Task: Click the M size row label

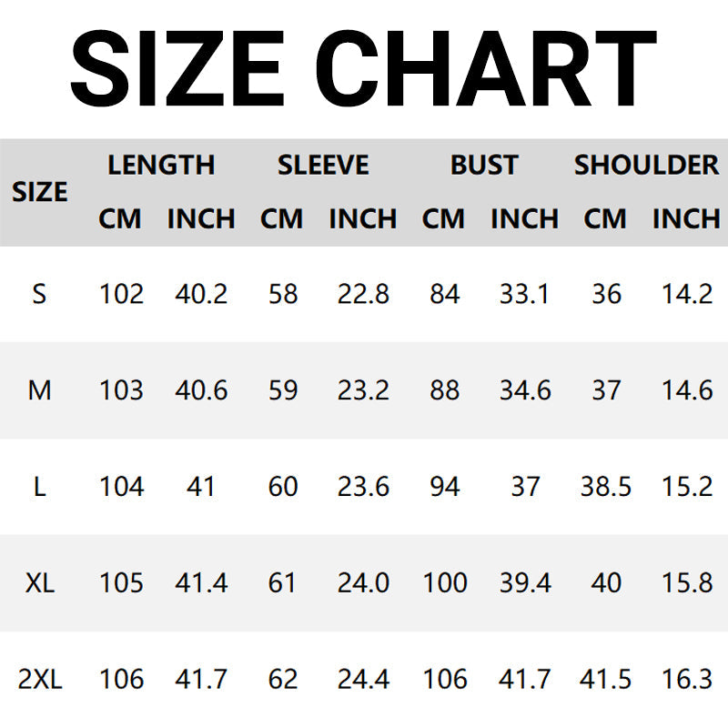Action: click(x=39, y=390)
